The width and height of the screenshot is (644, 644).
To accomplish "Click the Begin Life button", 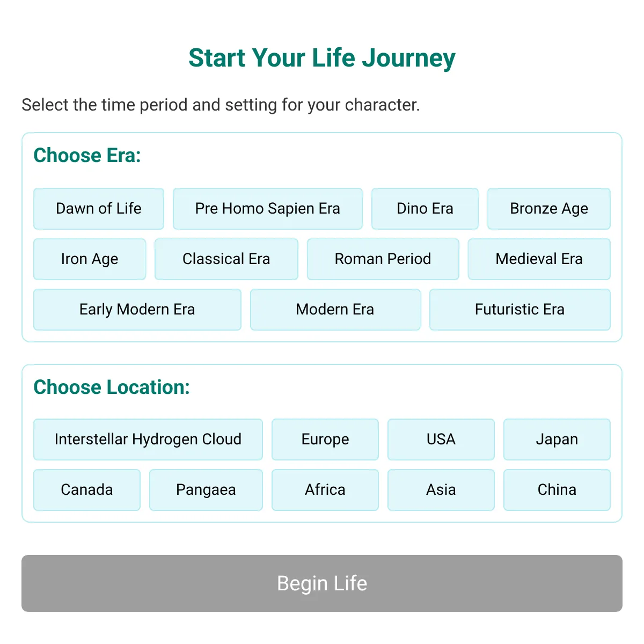I will (322, 583).
